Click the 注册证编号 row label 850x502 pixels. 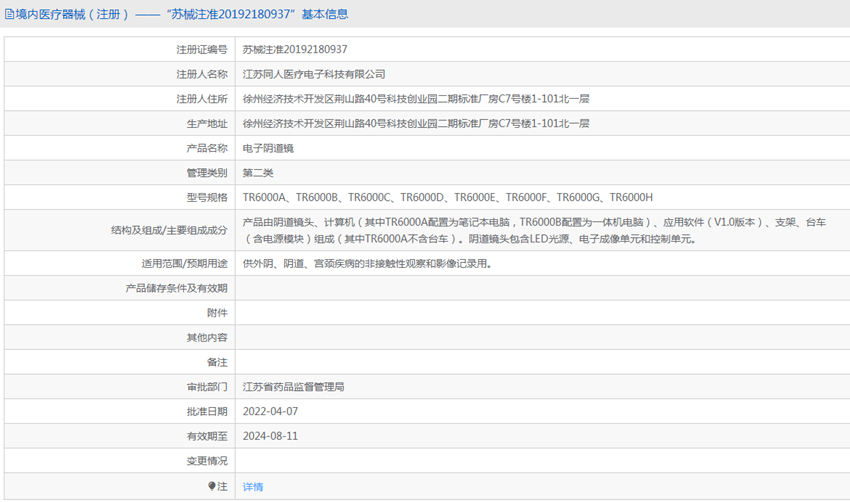[202, 49]
